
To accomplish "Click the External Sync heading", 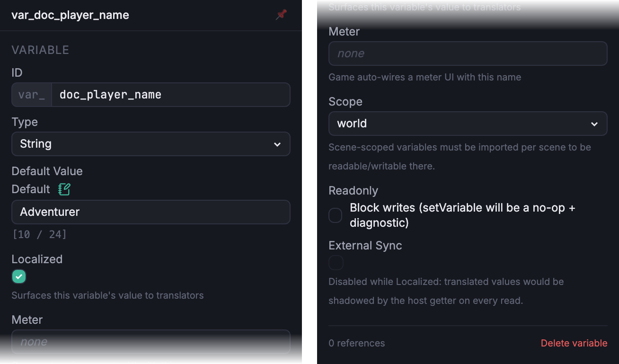I will [x=365, y=246].
